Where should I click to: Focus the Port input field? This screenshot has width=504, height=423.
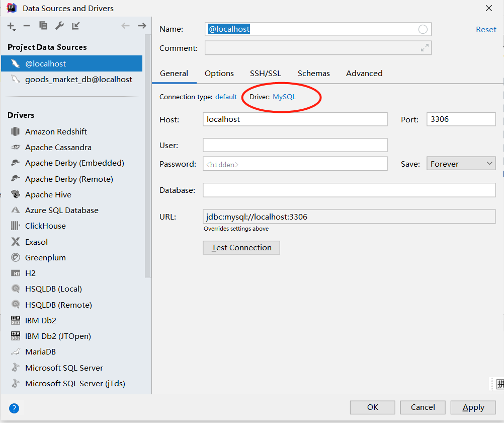(461, 119)
